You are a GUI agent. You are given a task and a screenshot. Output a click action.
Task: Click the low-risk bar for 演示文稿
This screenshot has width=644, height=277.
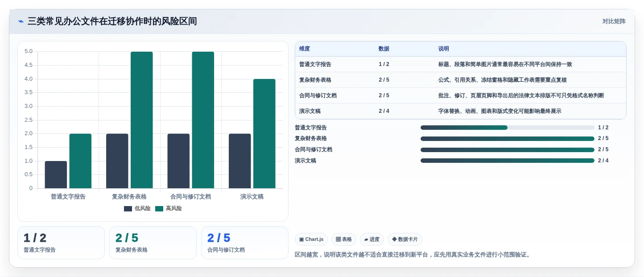tap(240, 161)
